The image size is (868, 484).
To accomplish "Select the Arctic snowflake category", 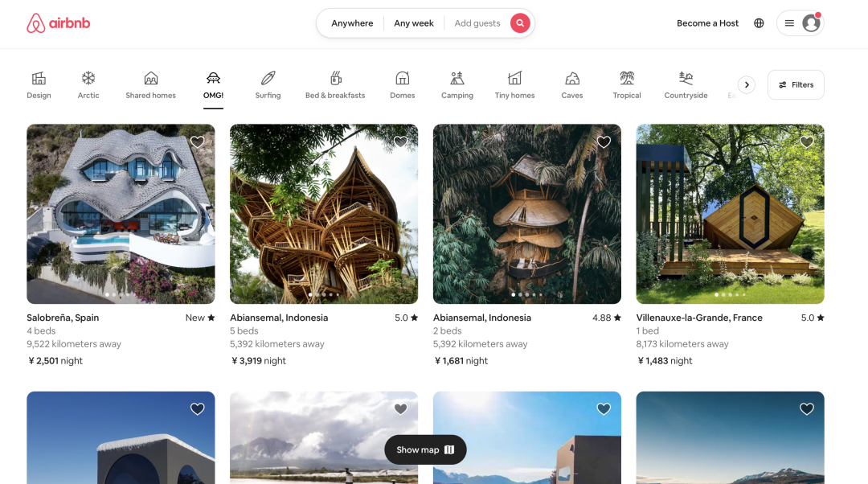I will click(88, 85).
